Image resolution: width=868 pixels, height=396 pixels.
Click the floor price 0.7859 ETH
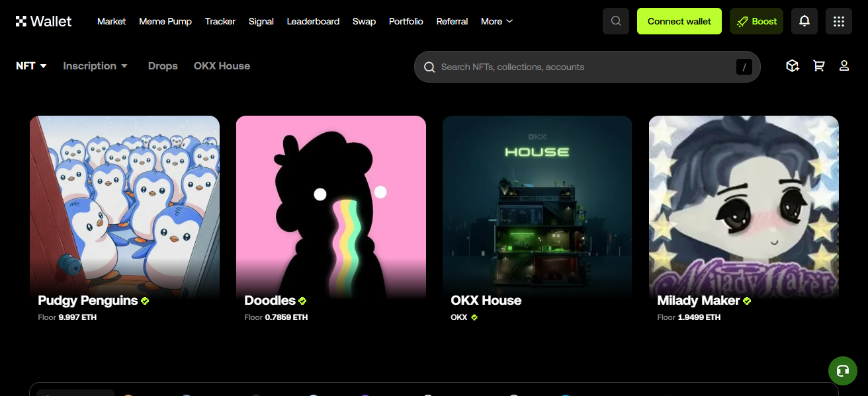pyautogui.click(x=286, y=317)
